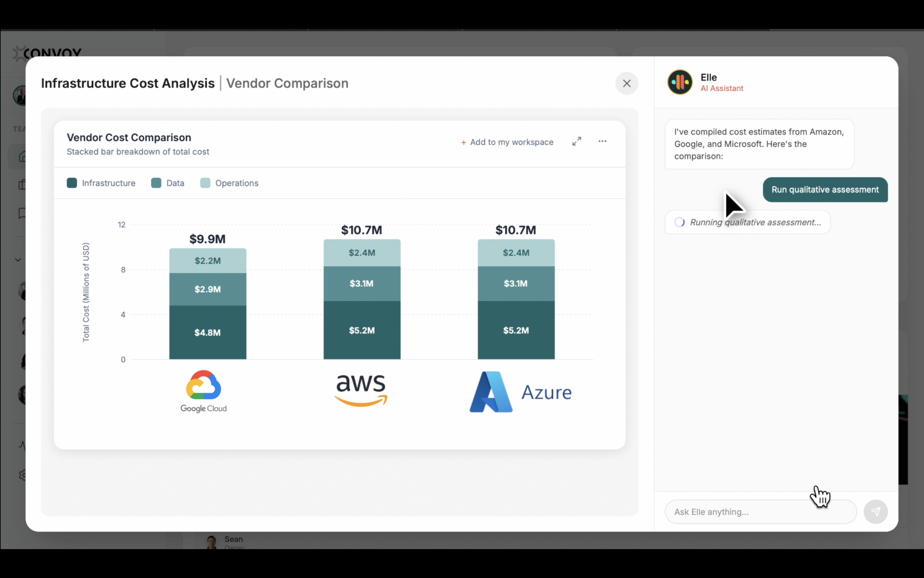This screenshot has width=924, height=578.
Task: Click the send message paper-plane button
Action: pos(876,512)
